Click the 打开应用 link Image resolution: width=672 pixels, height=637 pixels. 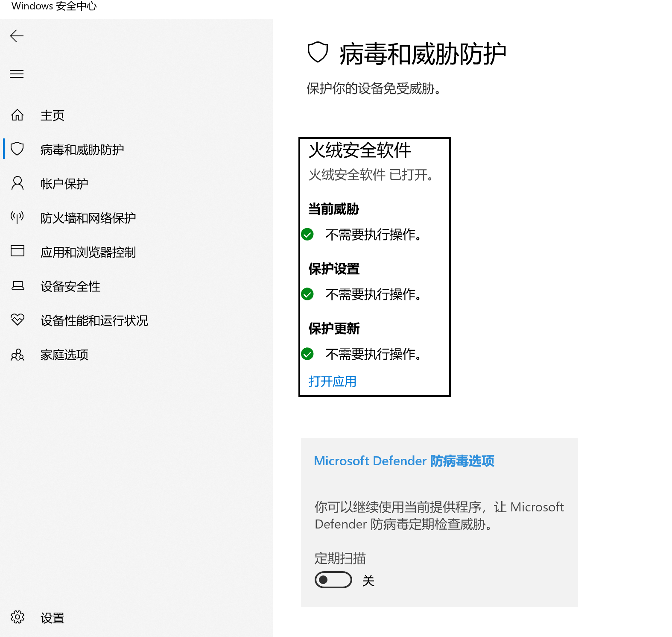point(332,381)
